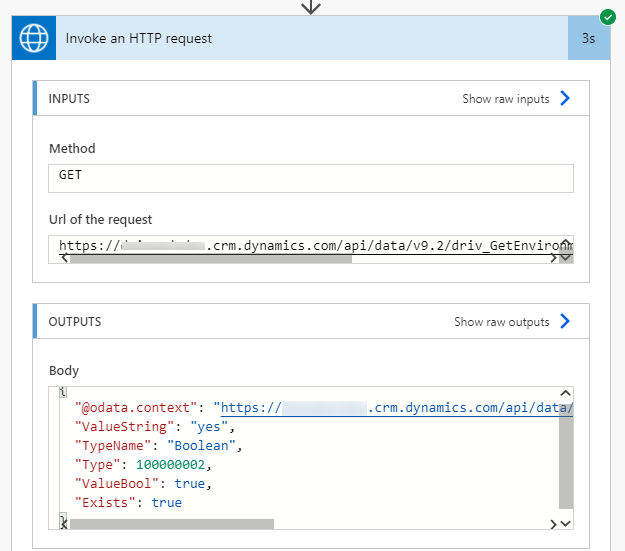Screen dimensions: 625x551
Task: Click the raw inputs chevron arrow
Action: 565,98
